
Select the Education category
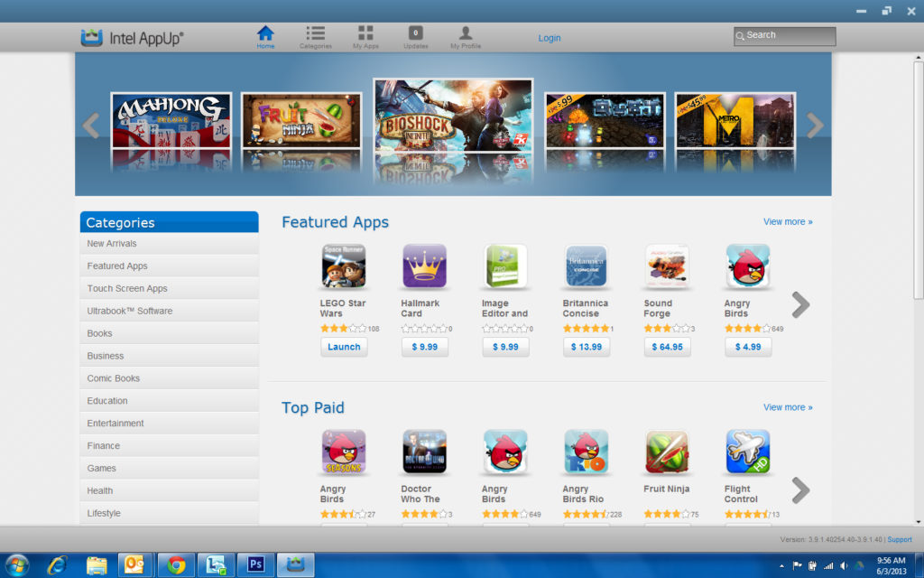[169, 400]
